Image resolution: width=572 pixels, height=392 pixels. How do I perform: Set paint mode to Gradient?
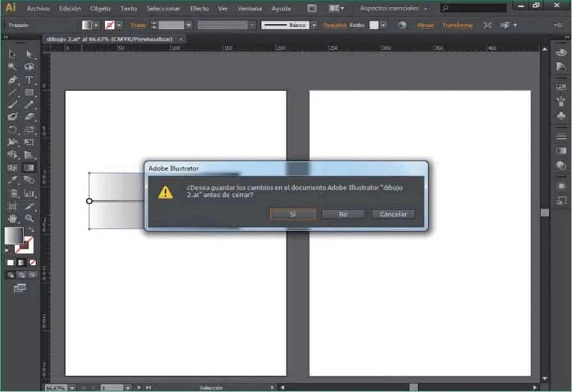22,263
